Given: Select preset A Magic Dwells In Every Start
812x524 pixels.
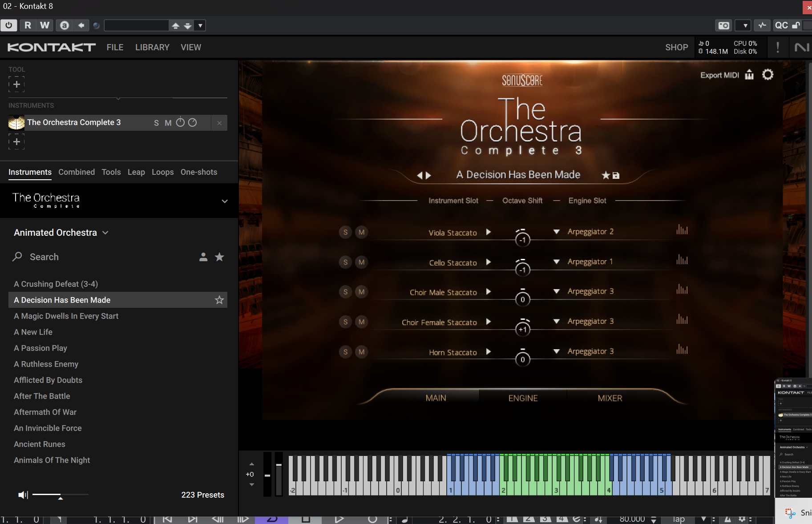Looking at the screenshot, I should pyautogui.click(x=66, y=316).
